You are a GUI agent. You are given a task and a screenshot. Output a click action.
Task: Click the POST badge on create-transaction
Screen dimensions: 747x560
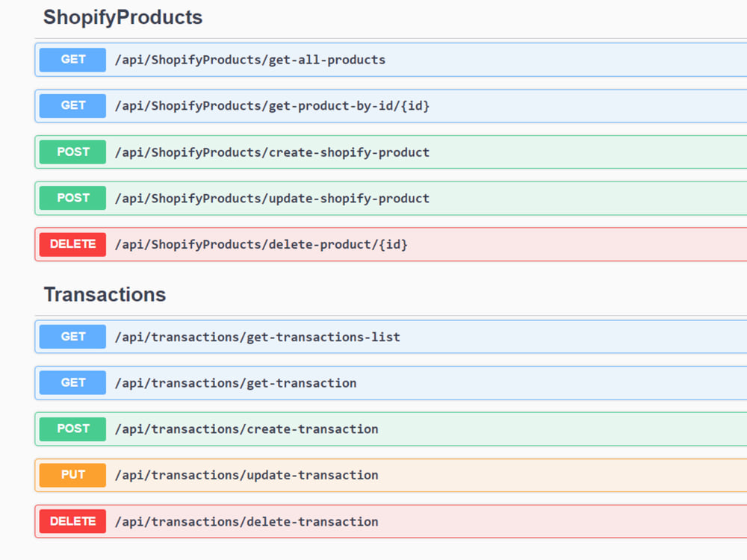(72, 429)
